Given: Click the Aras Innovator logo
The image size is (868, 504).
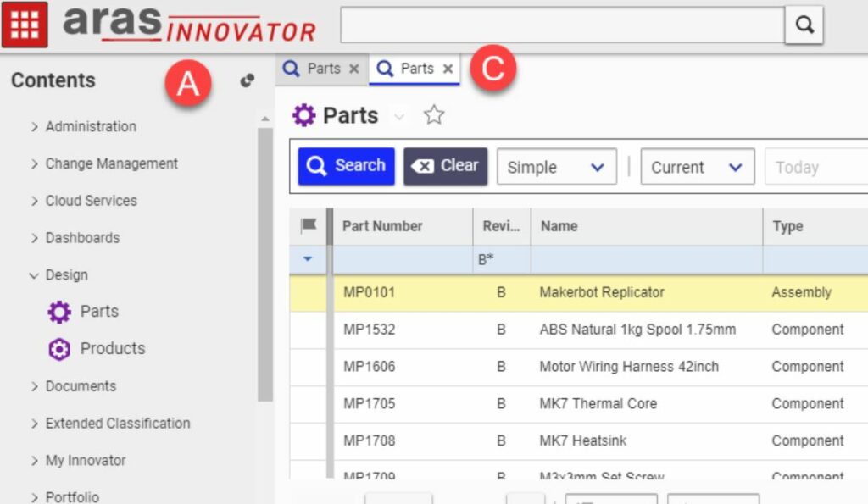Looking at the screenshot, I should click(189, 23).
